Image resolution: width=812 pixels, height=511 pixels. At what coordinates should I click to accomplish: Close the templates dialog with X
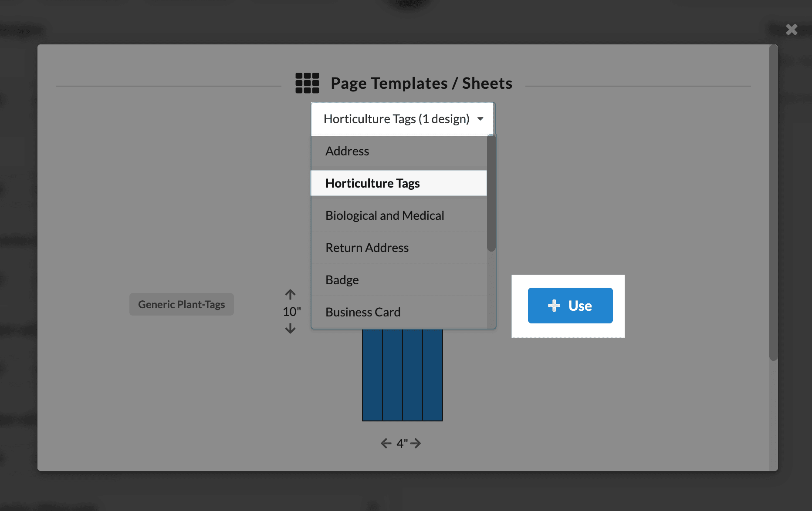[791, 30]
